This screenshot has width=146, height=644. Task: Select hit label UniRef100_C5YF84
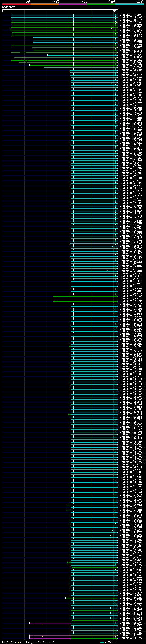tap(131, 45)
